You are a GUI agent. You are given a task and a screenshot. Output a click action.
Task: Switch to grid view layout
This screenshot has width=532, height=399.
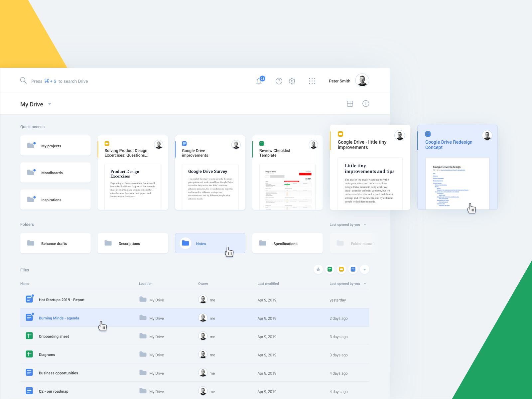350,103
